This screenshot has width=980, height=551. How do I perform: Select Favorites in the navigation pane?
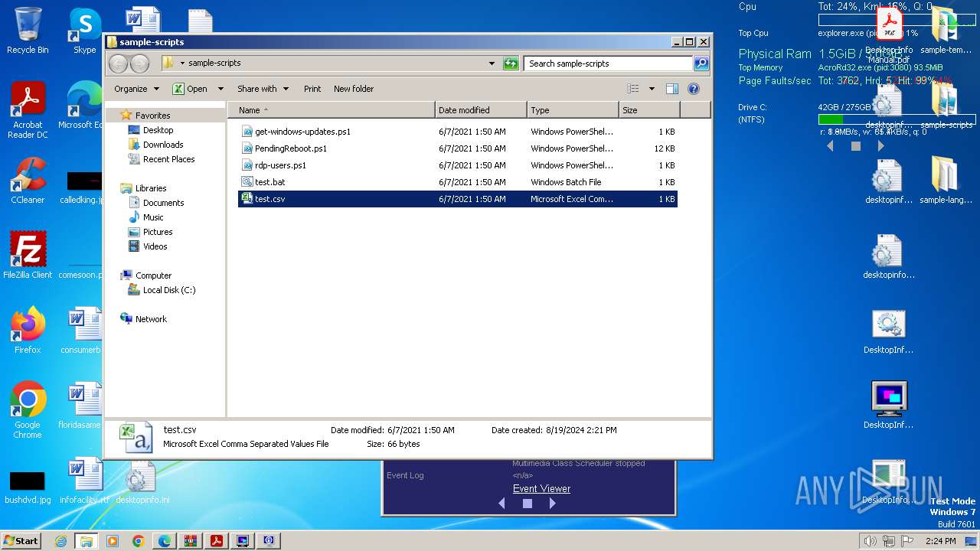152,116
